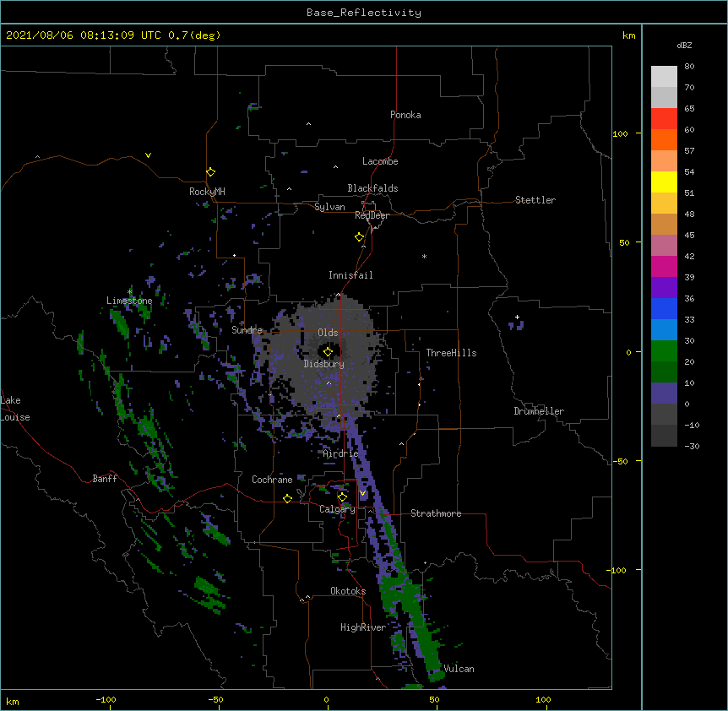This screenshot has width=728, height=711.
Task: Click the ThreeHills town label
Action: tap(451, 353)
